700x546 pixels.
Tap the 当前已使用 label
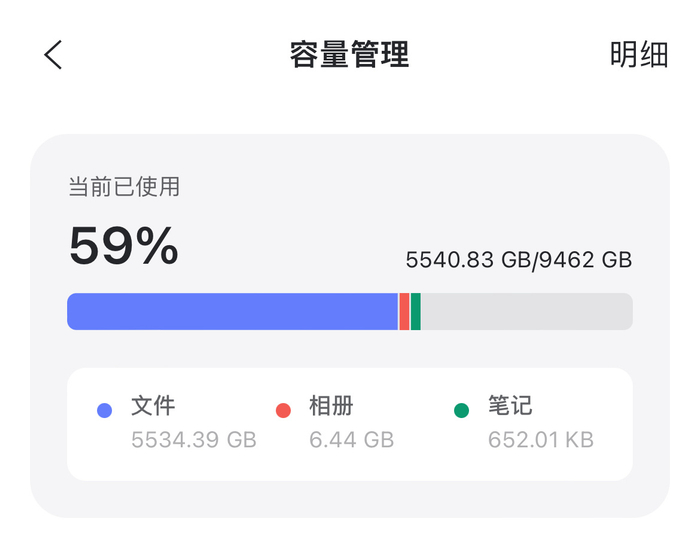123,187
